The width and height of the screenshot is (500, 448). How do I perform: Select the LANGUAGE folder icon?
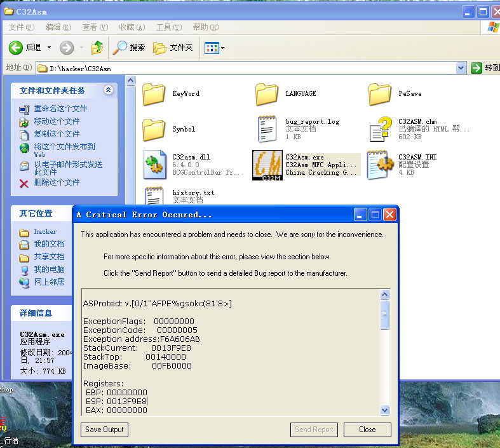267,94
